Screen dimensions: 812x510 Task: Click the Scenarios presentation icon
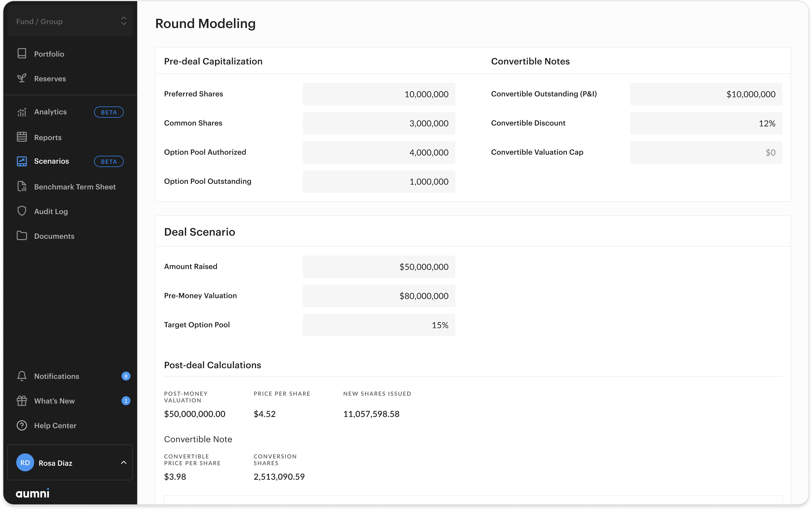22,161
